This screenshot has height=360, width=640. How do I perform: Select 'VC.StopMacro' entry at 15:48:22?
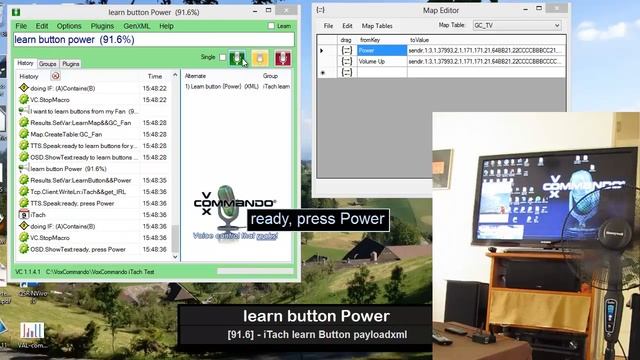click(x=50, y=100)
